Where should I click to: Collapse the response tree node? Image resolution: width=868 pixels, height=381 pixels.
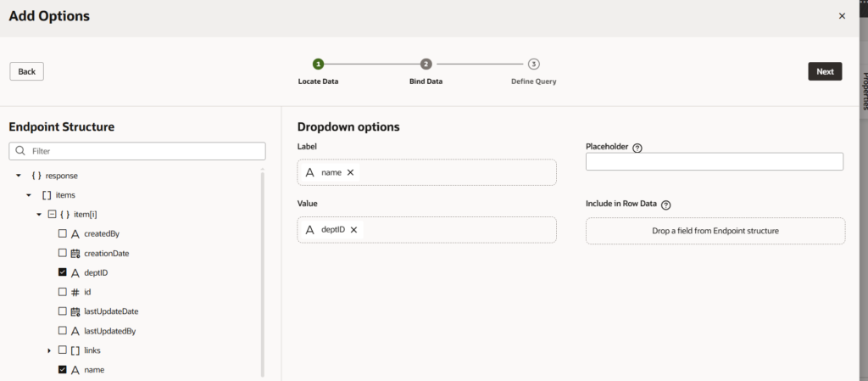tap(19, 176)
